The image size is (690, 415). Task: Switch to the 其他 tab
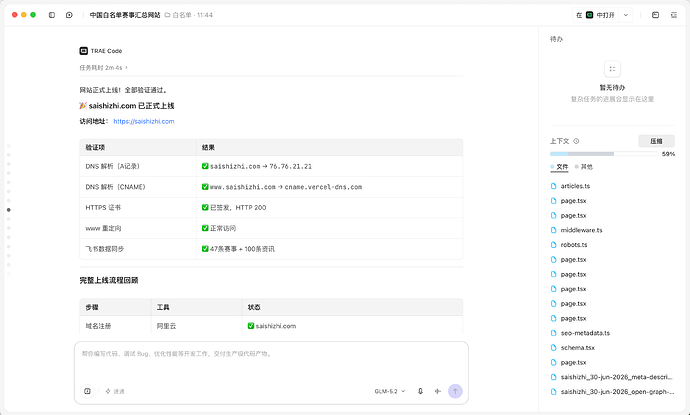tap(584, 167)
